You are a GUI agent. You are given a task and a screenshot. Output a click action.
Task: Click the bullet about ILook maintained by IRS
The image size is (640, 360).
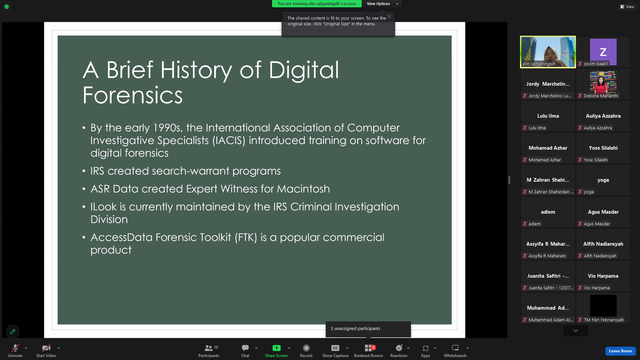(244, 213)
